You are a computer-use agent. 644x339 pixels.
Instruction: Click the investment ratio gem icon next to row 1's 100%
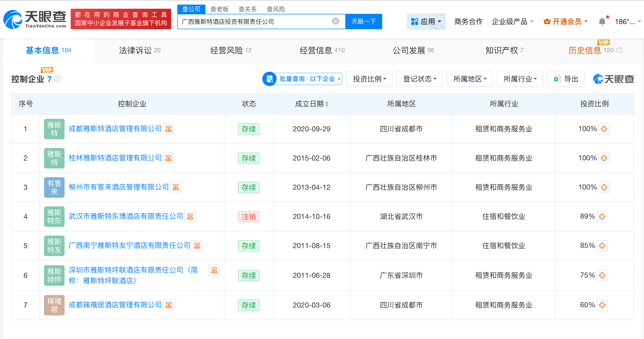[x=604, y=129]
